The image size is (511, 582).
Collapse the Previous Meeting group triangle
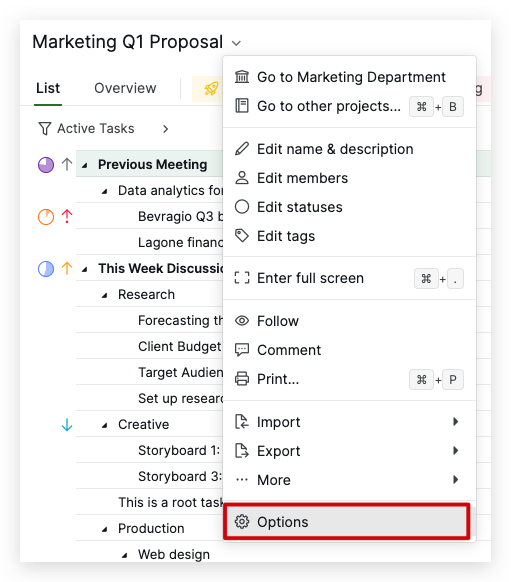[85, 165]
